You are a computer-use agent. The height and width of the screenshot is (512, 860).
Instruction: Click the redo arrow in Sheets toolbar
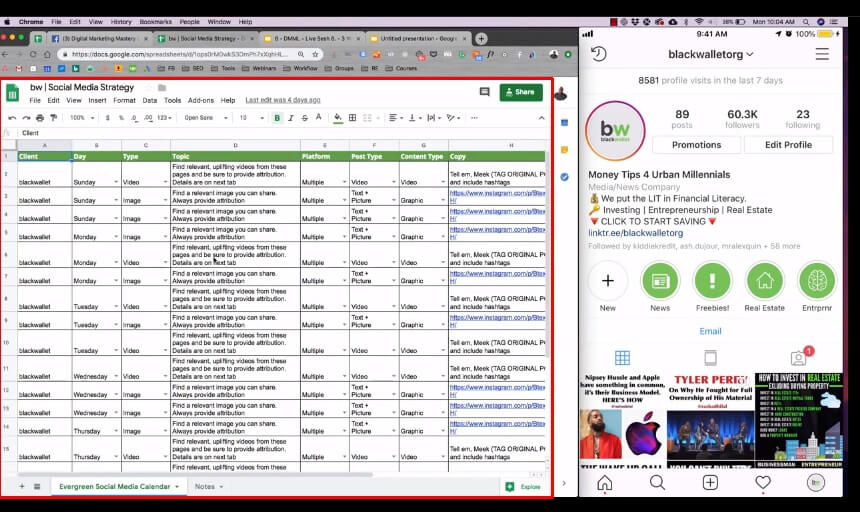pyautogui.click(x=26, y=118)
